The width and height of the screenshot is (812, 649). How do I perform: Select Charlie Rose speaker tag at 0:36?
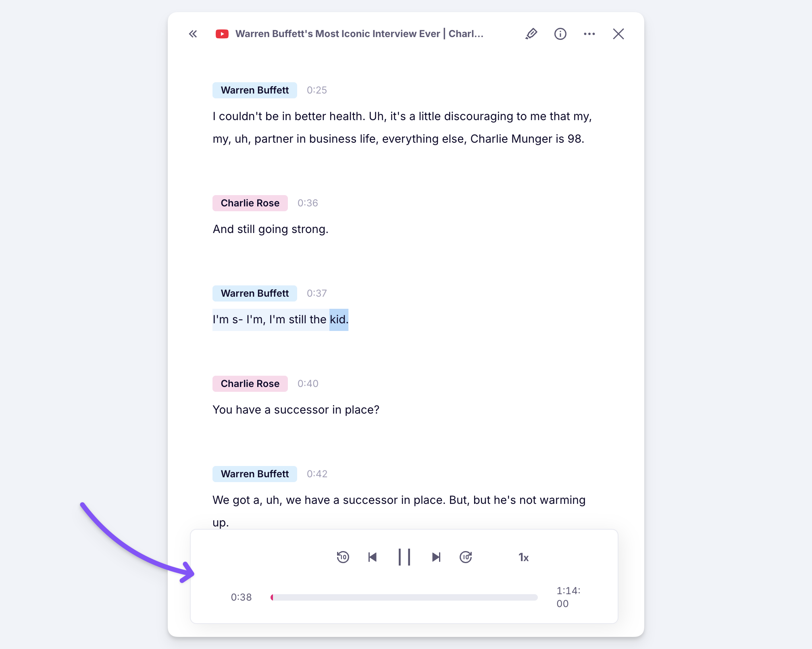pyautogui.click(x=250, y=203)
